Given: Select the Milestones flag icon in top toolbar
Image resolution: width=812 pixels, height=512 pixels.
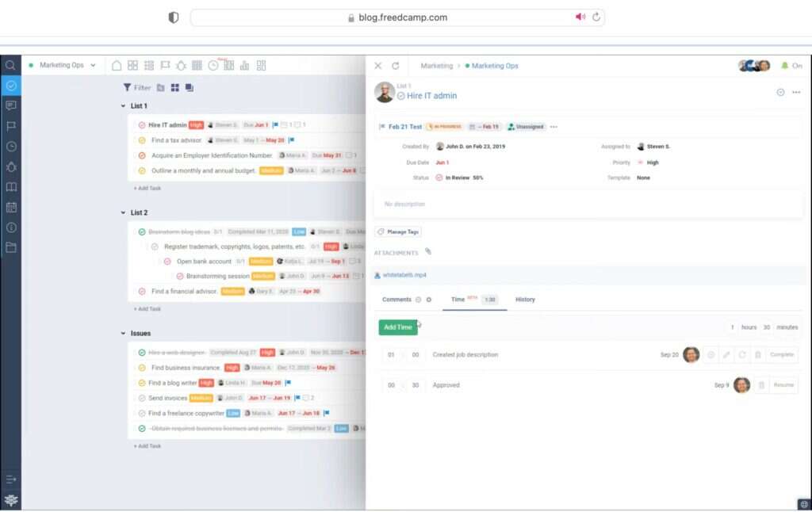Looking at the screenshot, I should (x=164, y=65).
